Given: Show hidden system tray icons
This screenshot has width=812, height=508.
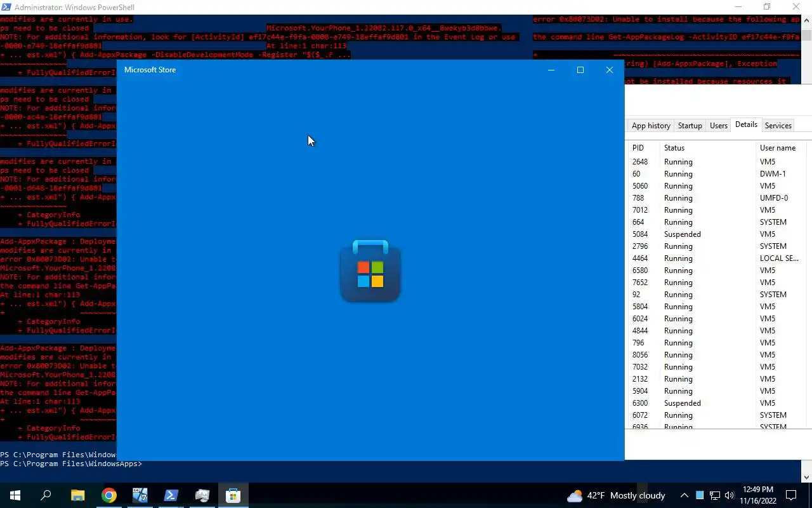Looking at the screenshot, I should pos(684,495).
